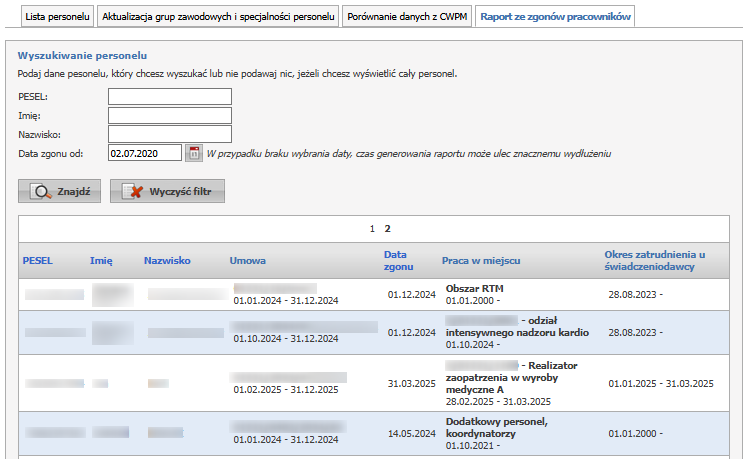Focus the Imię text field
The width and height of the screenshot is (747, 459).
[170, 115]
